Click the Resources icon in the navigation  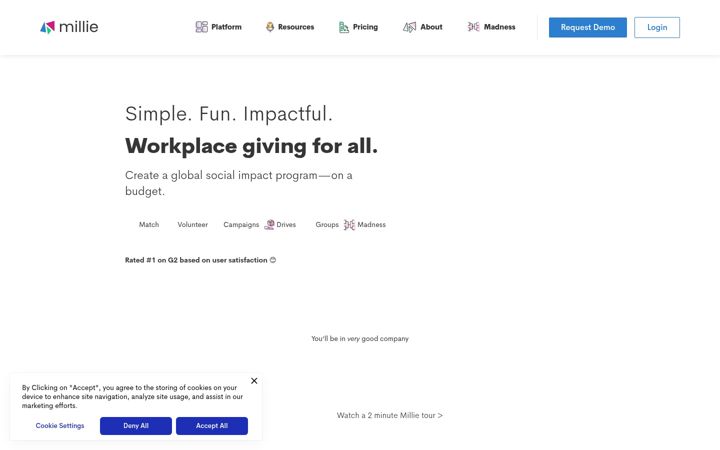point(270,27)
